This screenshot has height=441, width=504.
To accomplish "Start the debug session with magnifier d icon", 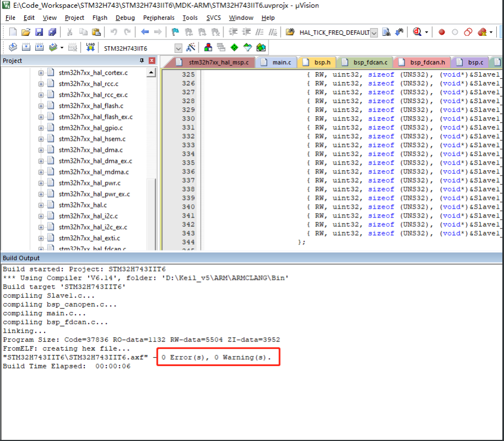I will (x=417, y=32).
